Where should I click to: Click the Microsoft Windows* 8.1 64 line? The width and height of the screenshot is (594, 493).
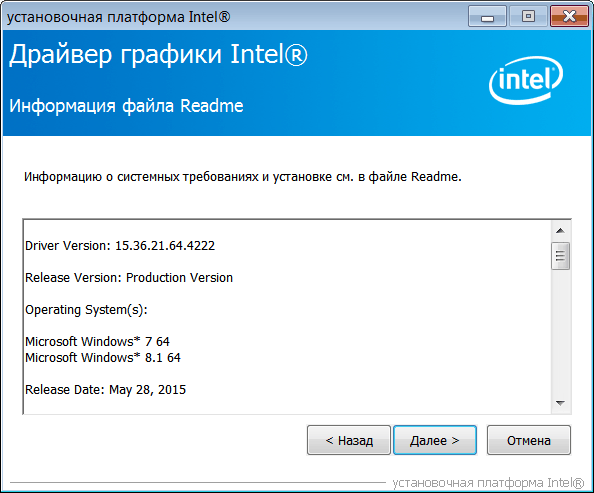[x=103, y=357]
